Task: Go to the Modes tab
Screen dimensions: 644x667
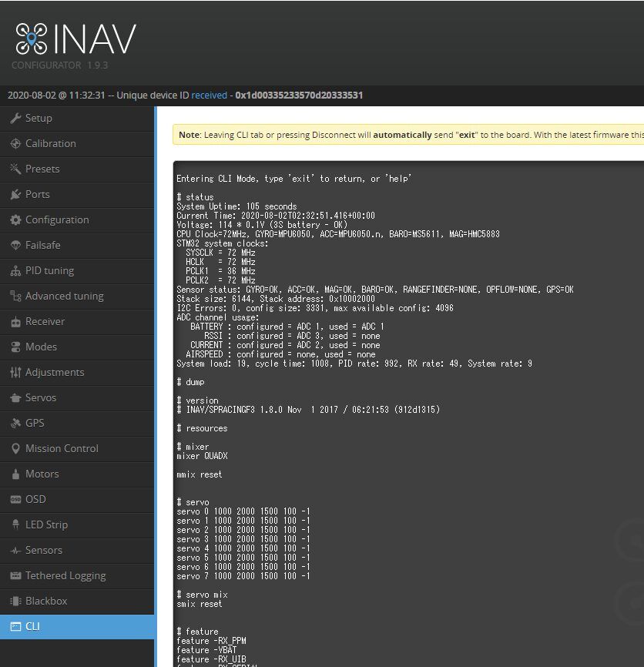Action: (77, 347)
